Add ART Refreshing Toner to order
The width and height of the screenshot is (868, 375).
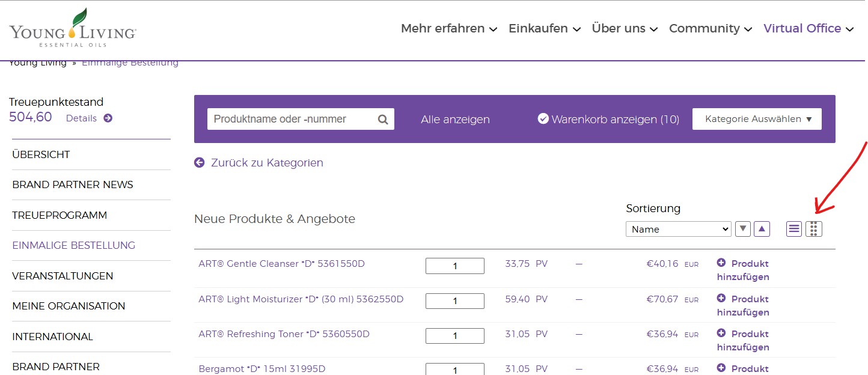[742, 340]
